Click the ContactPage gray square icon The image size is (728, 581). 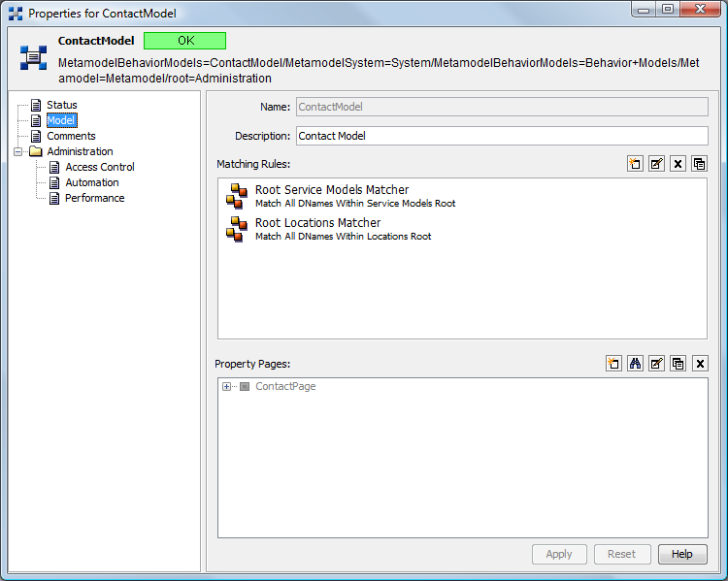245,386
